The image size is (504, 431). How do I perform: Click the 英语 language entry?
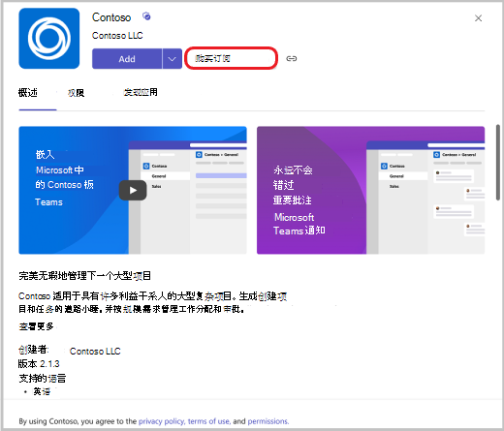(42, 391)
